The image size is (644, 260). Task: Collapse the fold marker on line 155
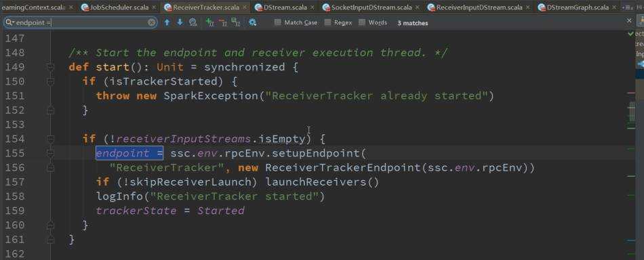[x=50, y=153]
